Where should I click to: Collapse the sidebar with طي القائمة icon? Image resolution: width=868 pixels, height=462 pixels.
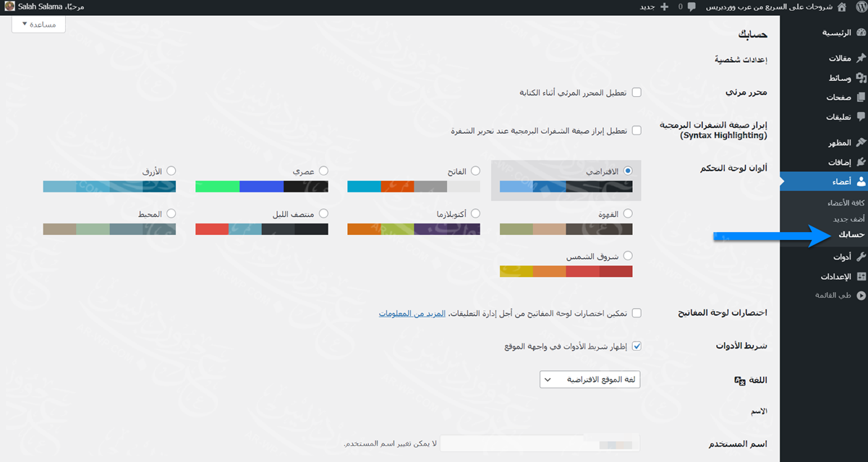point(861,295)
